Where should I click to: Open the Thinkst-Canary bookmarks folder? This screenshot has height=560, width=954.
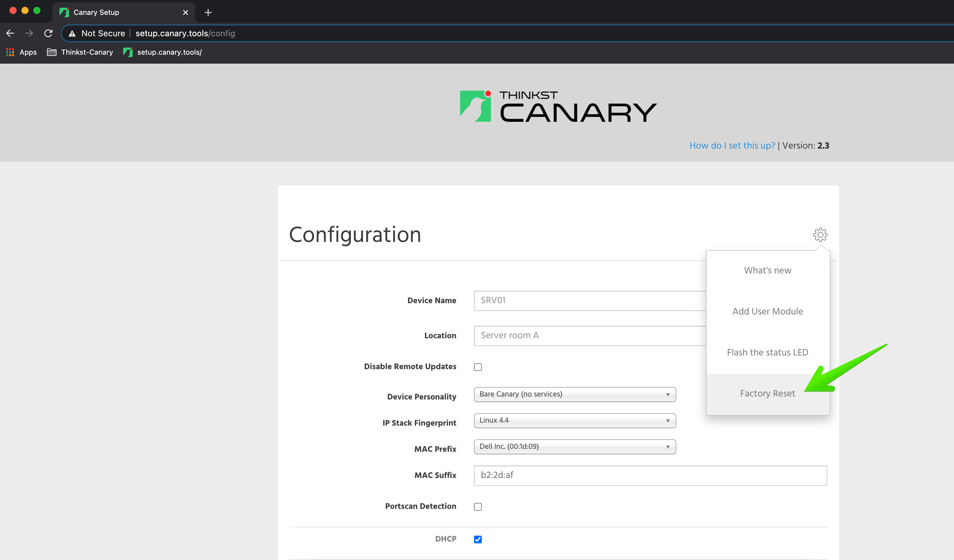pos(80,52)
